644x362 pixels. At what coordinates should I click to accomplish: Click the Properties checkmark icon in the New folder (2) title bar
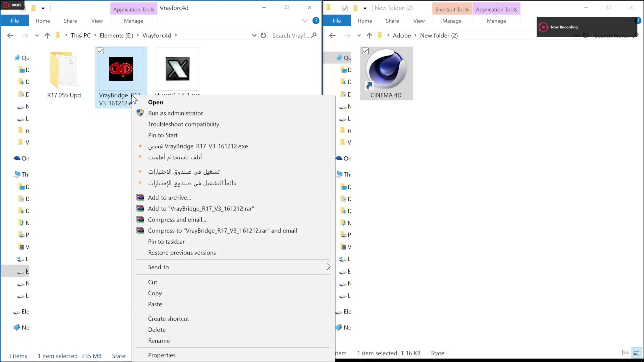(x=345, y=8)
